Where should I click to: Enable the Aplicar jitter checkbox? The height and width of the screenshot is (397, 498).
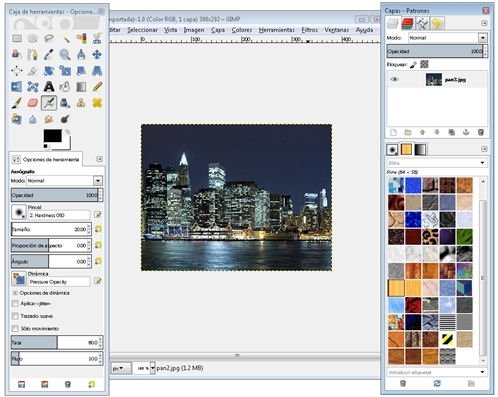click(15, 304)
